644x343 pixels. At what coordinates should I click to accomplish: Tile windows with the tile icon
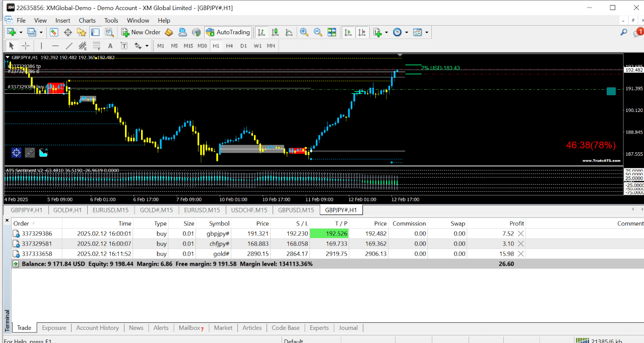click(x=332, y=32)
